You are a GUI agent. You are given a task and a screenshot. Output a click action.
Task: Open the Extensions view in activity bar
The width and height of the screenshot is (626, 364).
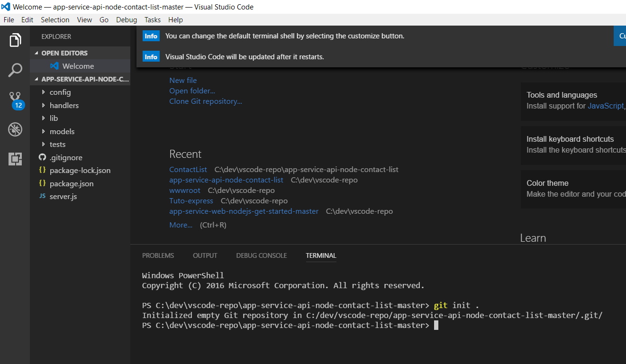(15, 159)
